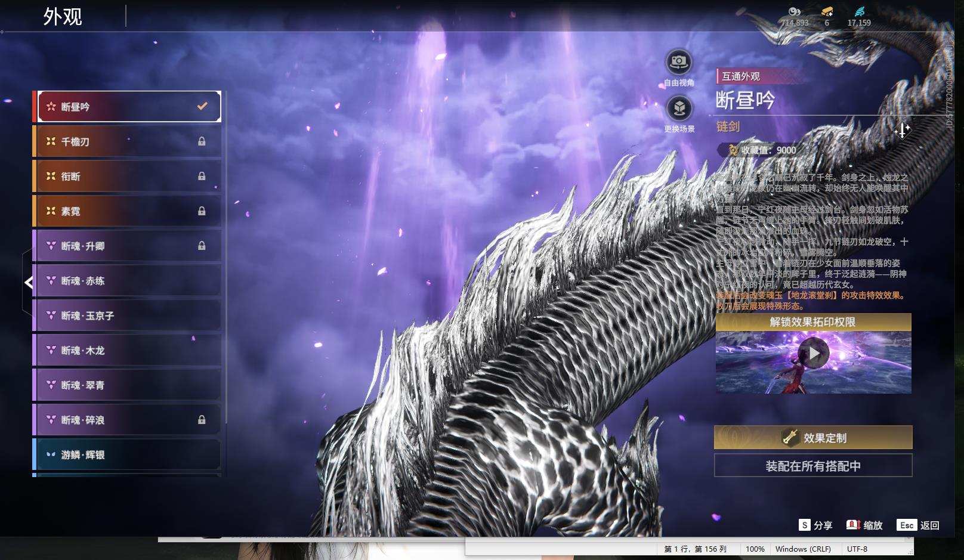Click the purple icon beside 断魂·赤练
This screenshot has width=964, height=560.
(x=51, y=280)
